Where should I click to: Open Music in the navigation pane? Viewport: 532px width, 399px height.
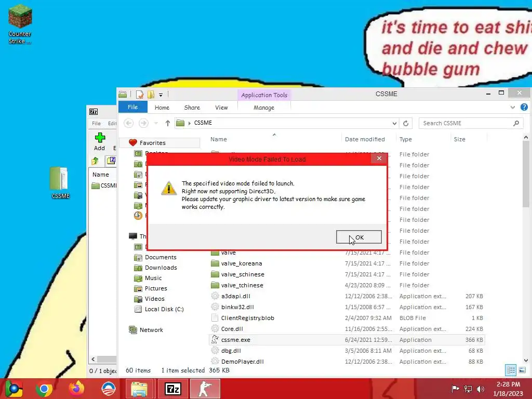(x=153, y=278)
